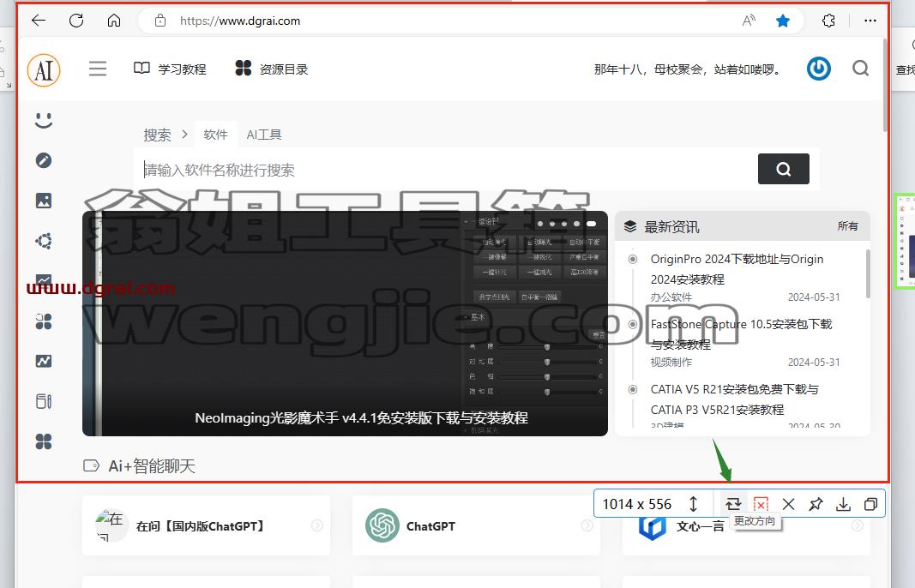Open the 在问【国内版ChatGPT】 card
915x588 pixels.
(x=206, y=525)
